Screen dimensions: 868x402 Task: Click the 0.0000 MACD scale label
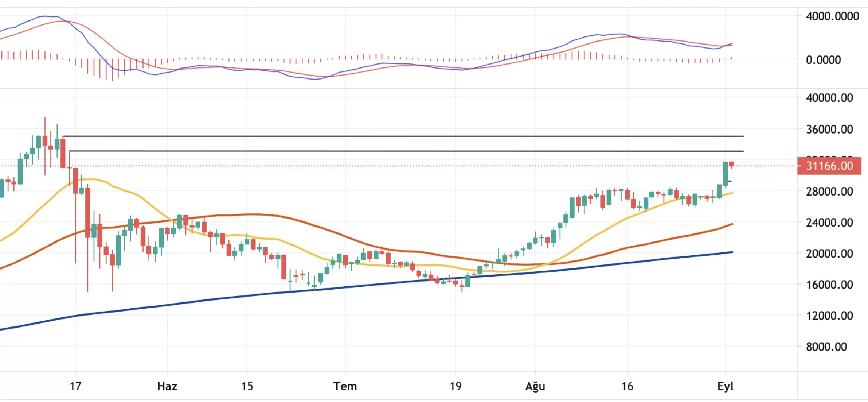(x=823, y=60)
